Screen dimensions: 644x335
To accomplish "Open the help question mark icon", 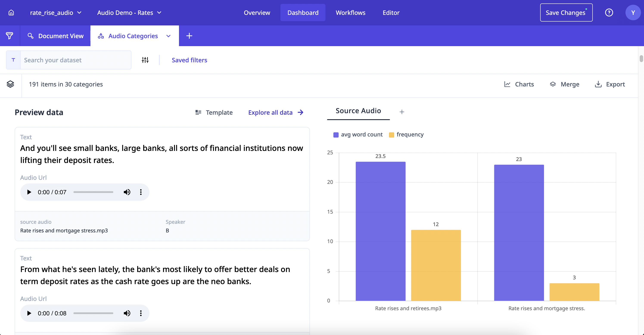I will point(609,13).
